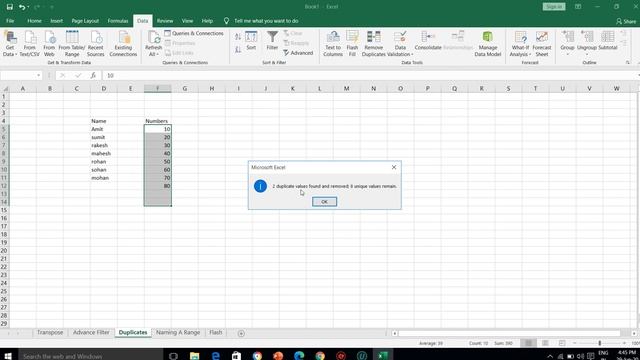
Task: Import data From Web
Action: pyautogui.click(x=49, y=44)
